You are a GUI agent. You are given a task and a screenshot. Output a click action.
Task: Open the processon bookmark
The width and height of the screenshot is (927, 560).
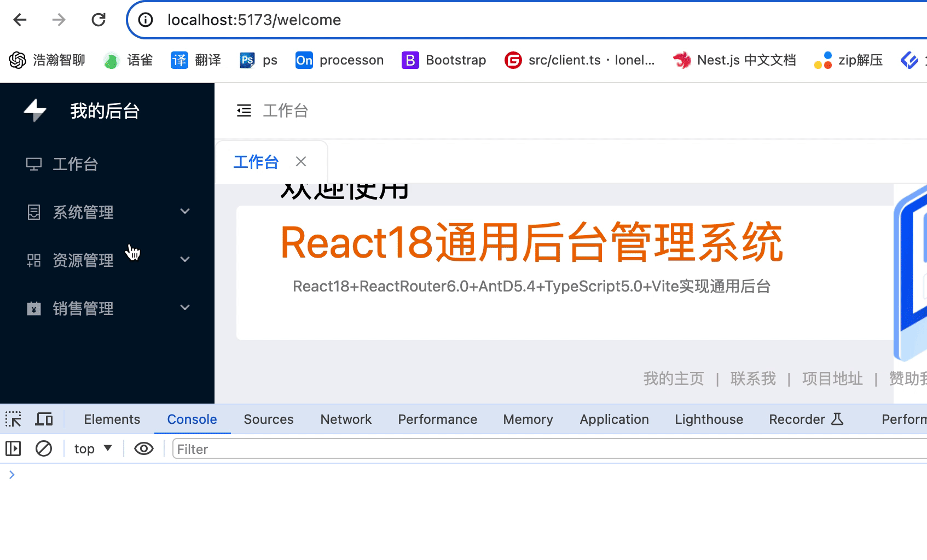[x=340, y=60]
